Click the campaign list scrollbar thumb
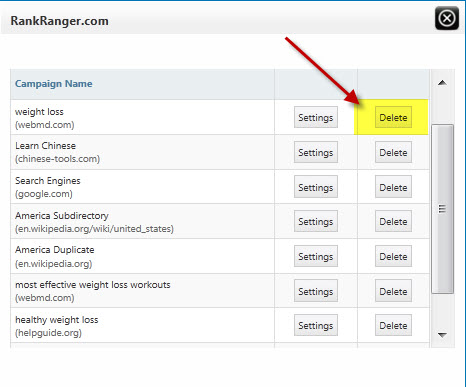This screenshot has width=466, height=387. (442, 209)
